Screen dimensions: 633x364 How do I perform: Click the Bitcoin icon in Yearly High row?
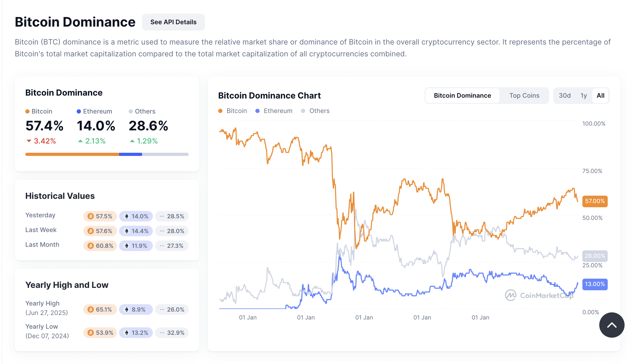click(91, 309)
